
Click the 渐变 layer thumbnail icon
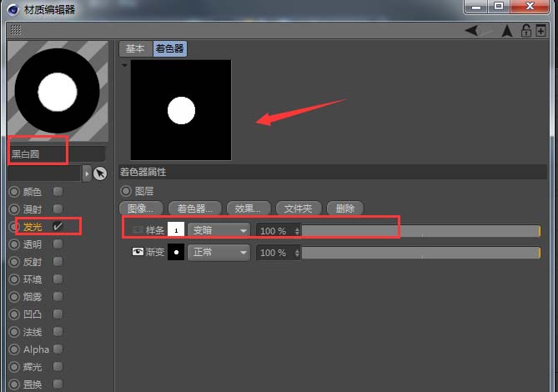pyautogui.click(x=176, y=252)
